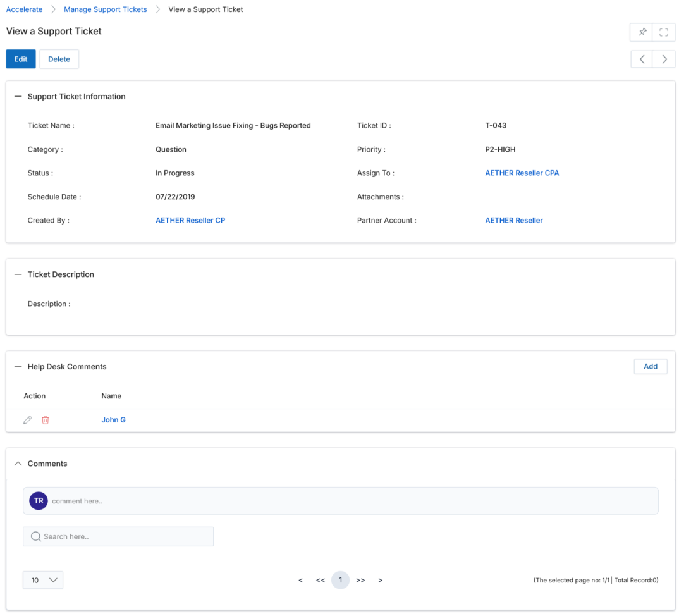The height and width of the screenshot is (616, 679).
Task: Open the John G name link
Action: coord(113,420)
